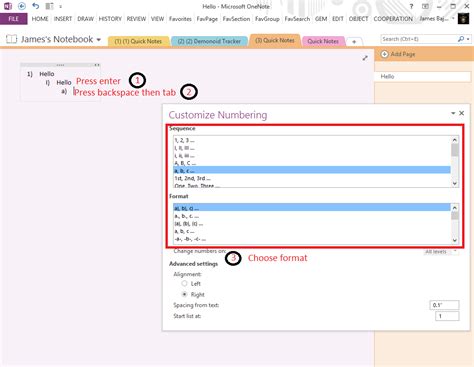Click the Back arrow in Quick Access Toolbar
This screenshot has height=367, width=474.
(22, 6)
